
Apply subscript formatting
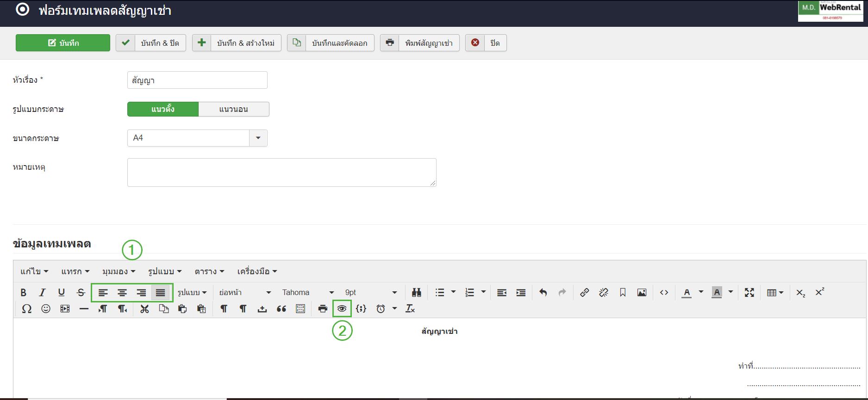tap(800, 292)
